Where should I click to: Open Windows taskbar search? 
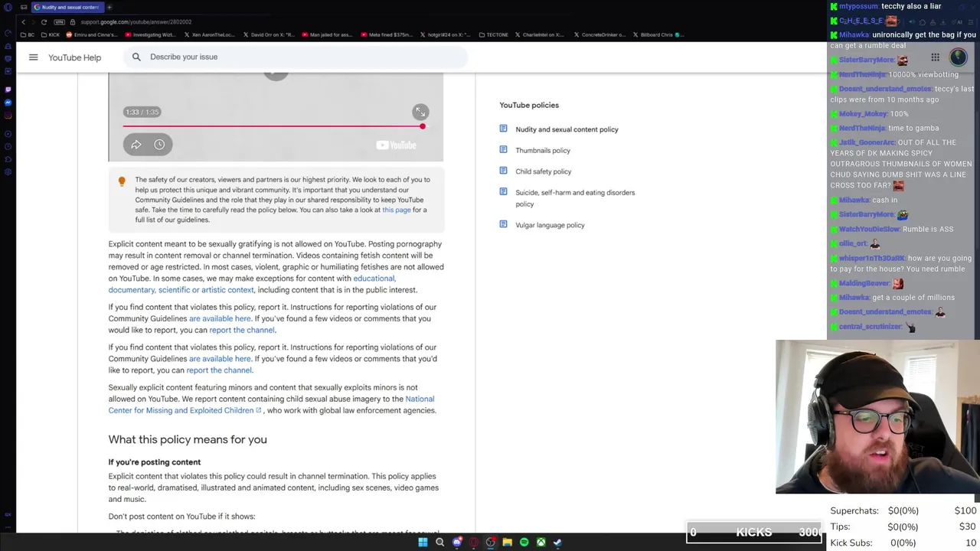coord(439,543)
